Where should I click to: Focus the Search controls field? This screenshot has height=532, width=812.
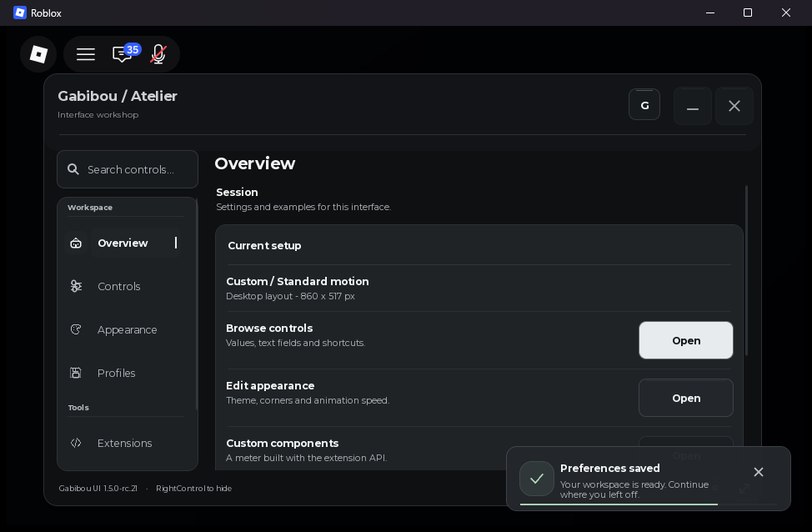pos(128,169)
